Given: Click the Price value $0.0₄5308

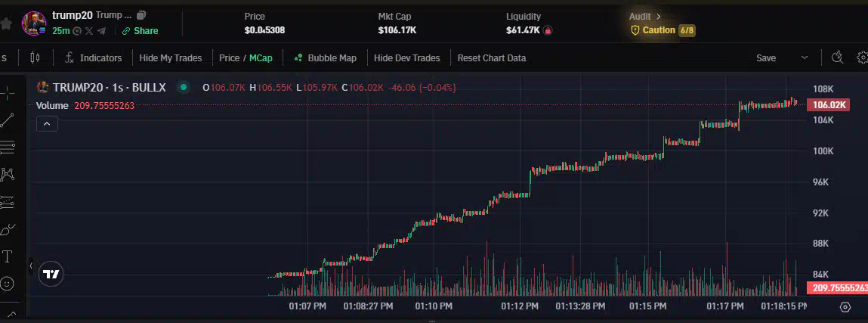Looking at the screenshot, I should click(x=264, y=30).
